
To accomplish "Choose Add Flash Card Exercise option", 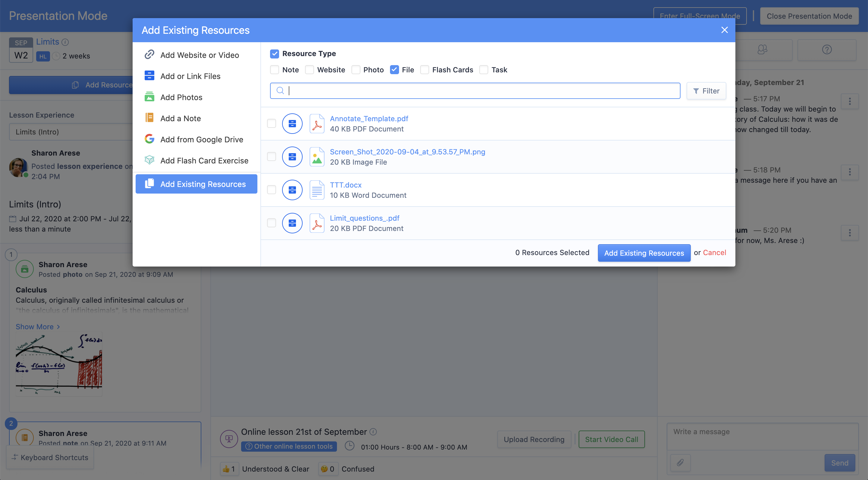I will tap(204, 160).
